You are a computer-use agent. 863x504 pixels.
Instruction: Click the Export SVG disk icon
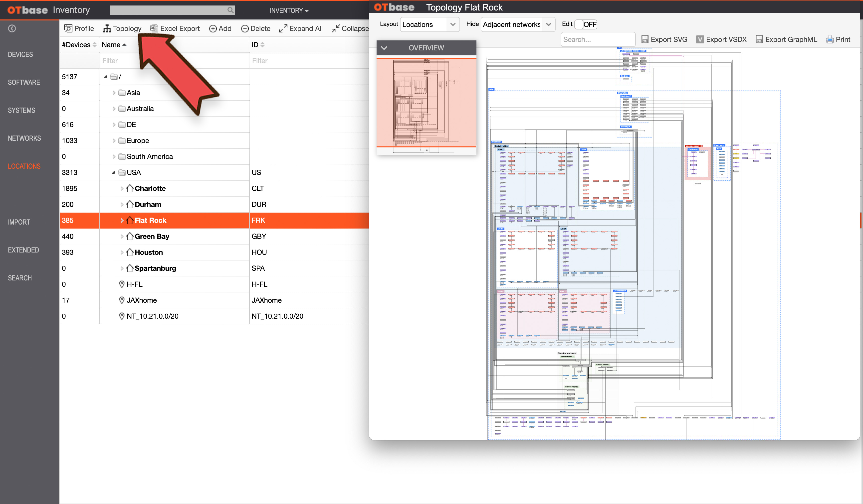645,39
